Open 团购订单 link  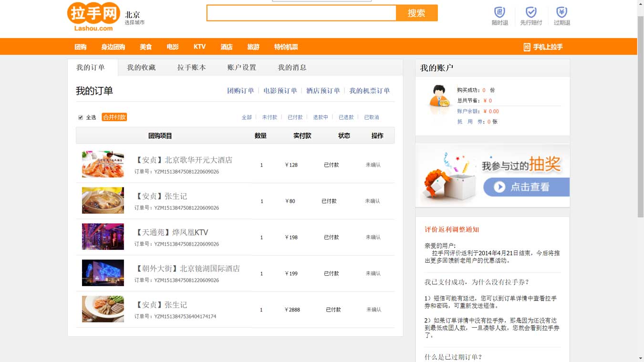pyautogui.click(x=240, y=91)
